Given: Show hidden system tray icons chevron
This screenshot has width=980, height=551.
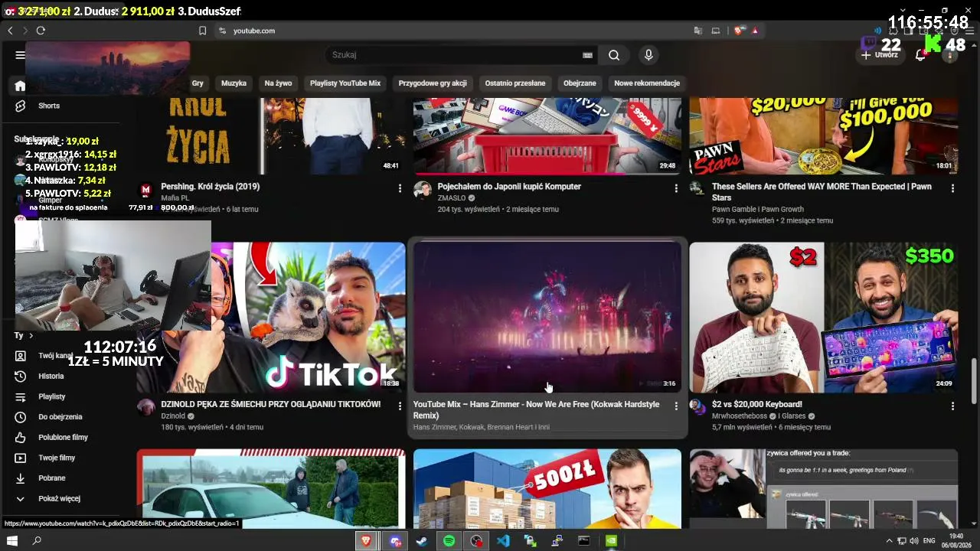Looking at the screenshot, I should 890,541.
